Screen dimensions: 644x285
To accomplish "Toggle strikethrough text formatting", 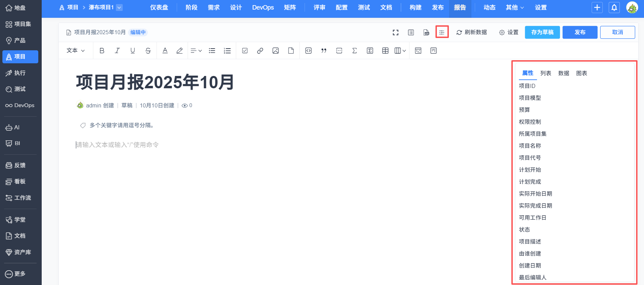I will [148, 51].
